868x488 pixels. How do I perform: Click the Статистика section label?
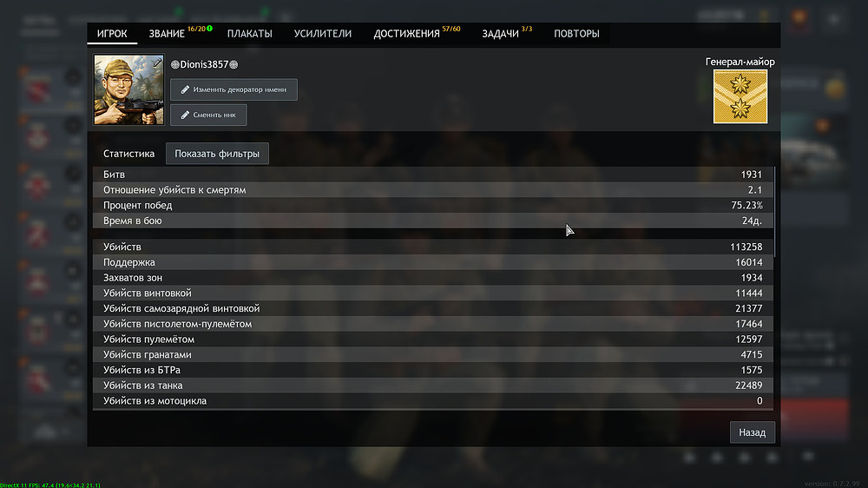[x=128, y=154]
